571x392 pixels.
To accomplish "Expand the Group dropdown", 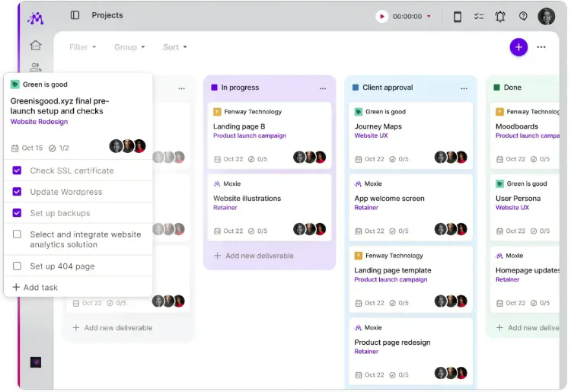I will [129, 47].
